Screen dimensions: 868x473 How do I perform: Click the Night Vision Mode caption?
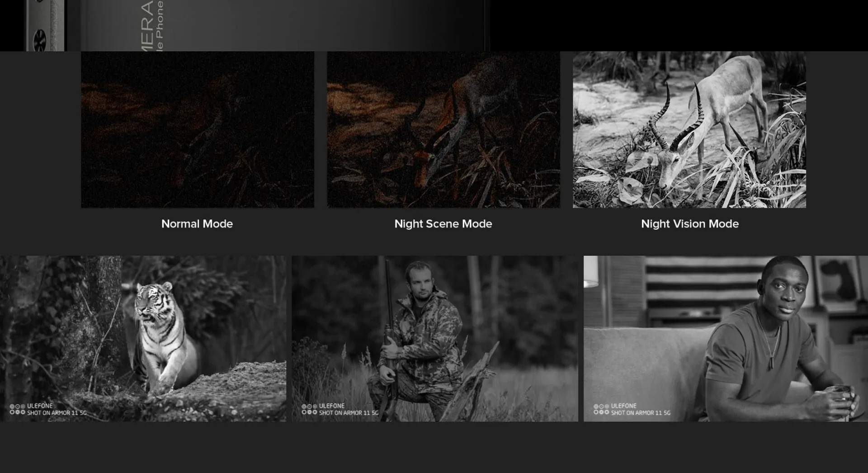pyautogui.click(x=690, y=224)
